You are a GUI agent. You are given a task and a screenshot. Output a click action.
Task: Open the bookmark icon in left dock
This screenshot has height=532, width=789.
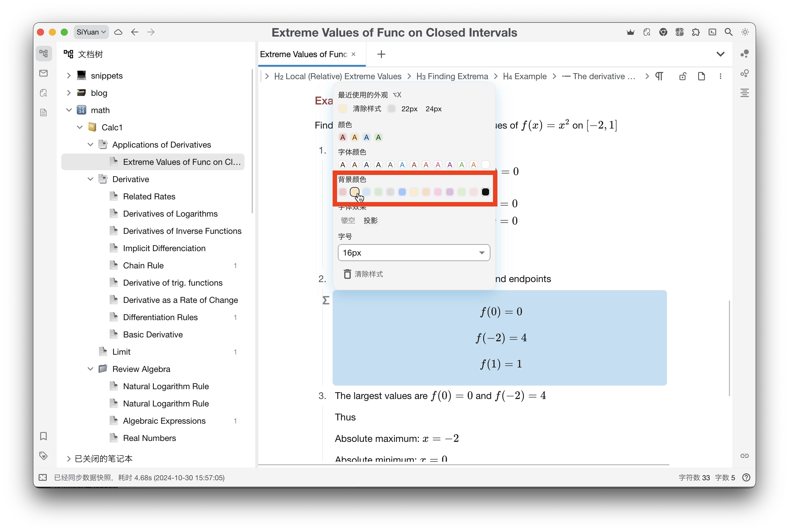(43, 436)
